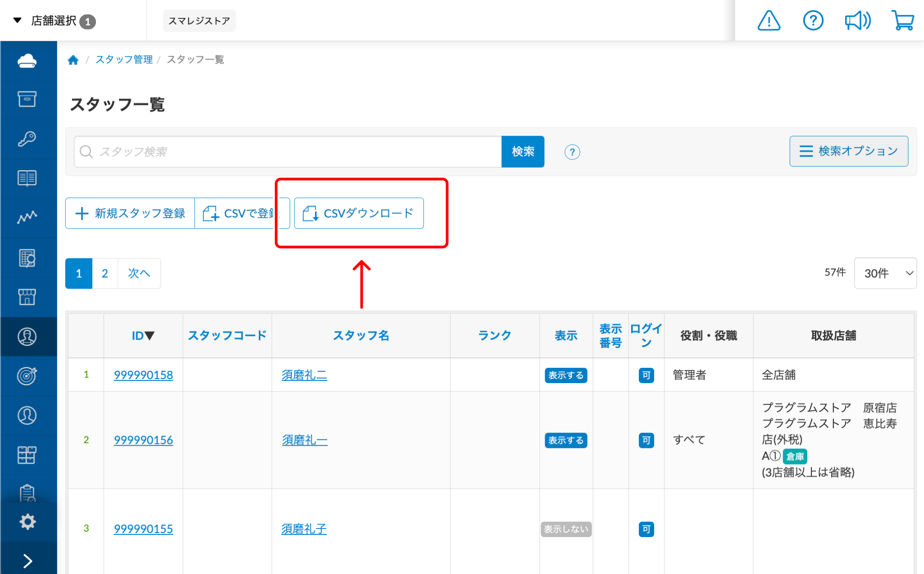Go to page 2 of staff list
Image resolution: width=924 pixels, height=574 pixels.
tap(105, 273)
